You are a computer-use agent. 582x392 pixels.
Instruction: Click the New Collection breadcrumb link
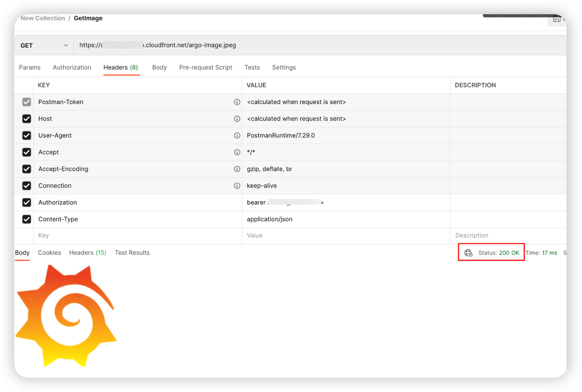pyautogui.click(x=43, y=18)
